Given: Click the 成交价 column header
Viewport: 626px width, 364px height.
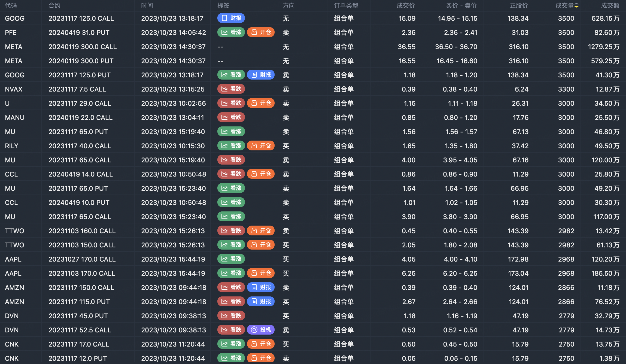Looking at the screenshot, I should [406, 6].
